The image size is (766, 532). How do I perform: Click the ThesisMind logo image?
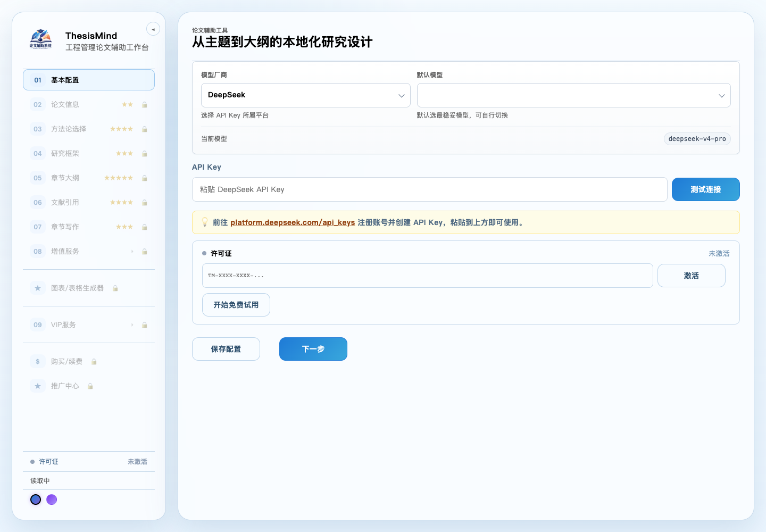coord(41,40)
